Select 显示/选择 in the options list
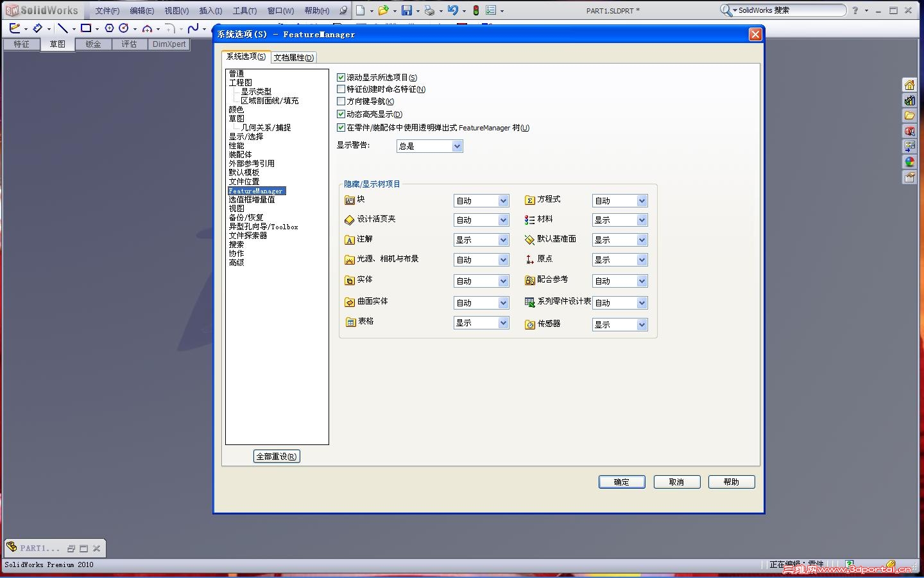 pyautogui.click(x=246, y=137)
